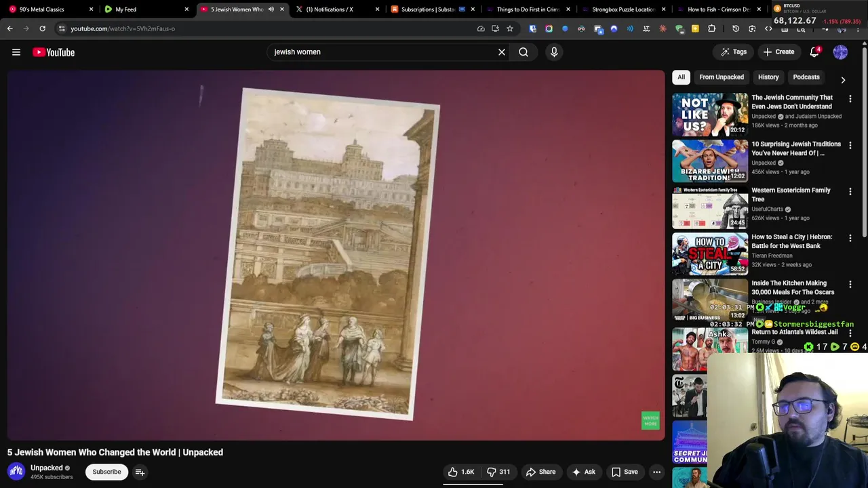Reveal more filter chips with right arrow
Screen dimensions: 868x488
843,80
